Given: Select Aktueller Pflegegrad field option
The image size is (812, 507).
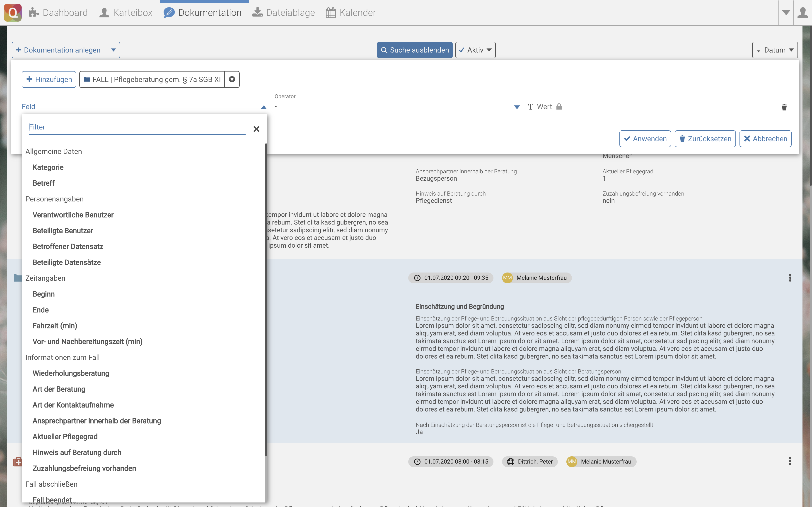Looking at the screenshot, I should 65,437.
